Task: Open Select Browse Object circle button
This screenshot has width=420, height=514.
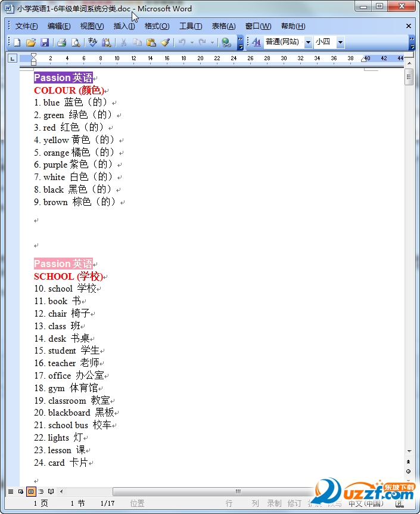Action: pyautogui.click(x=408, y=472)
